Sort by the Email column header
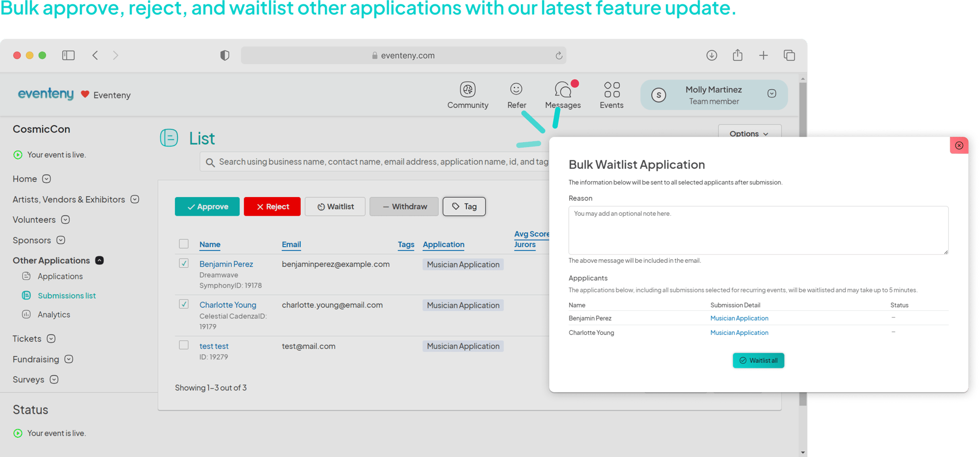This screenshot has height=457, width=980. point(291,244)
